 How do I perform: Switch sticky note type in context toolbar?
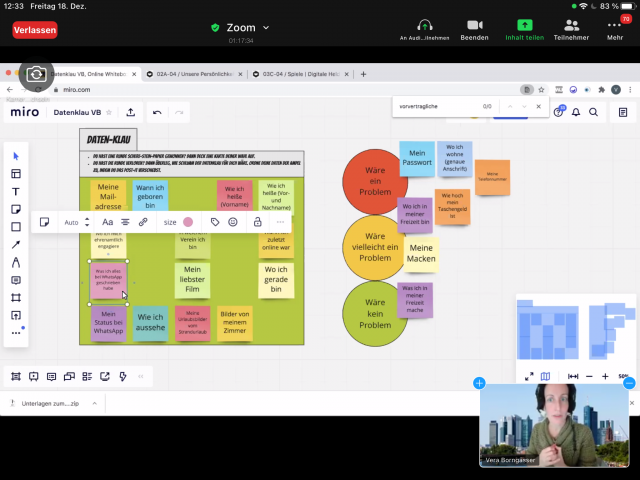click(x=44, y=222)
